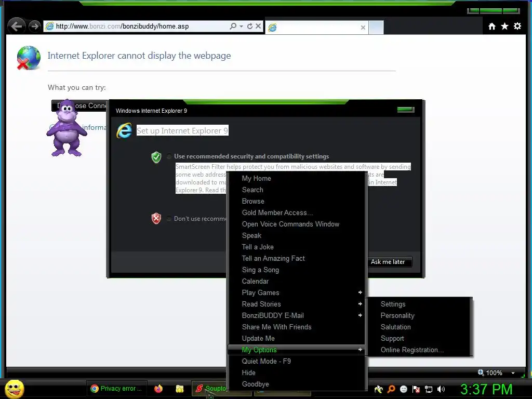
Task: Select Browse from the Bonzi menu
Action: click(x=296, y=201)
